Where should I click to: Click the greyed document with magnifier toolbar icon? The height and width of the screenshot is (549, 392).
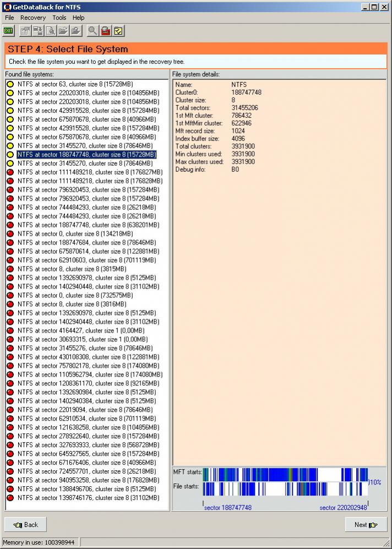point(51,31)
